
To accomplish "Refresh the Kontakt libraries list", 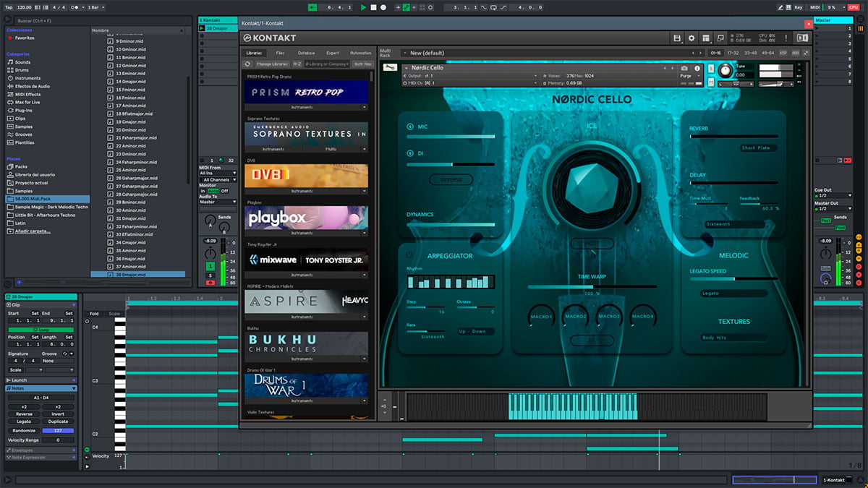I will click(x=248, y=64).
